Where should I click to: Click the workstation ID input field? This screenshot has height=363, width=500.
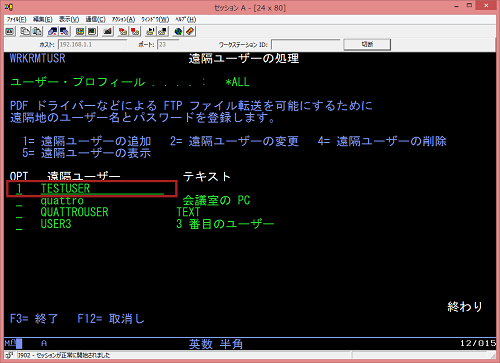[x=306, y=44]
